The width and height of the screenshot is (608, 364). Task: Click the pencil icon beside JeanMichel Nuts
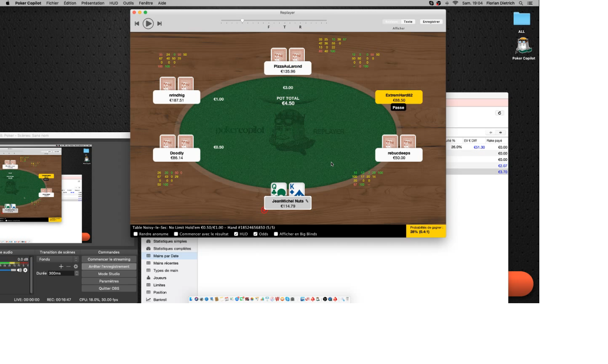307,201
